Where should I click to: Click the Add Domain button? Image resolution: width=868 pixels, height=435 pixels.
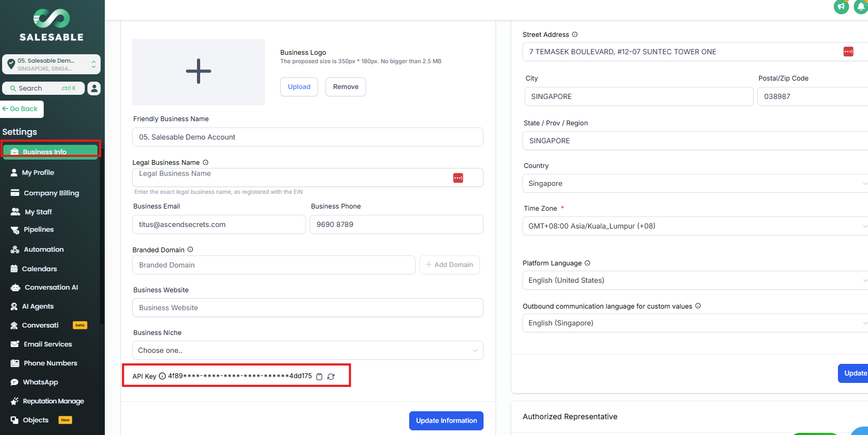(449, 265)
